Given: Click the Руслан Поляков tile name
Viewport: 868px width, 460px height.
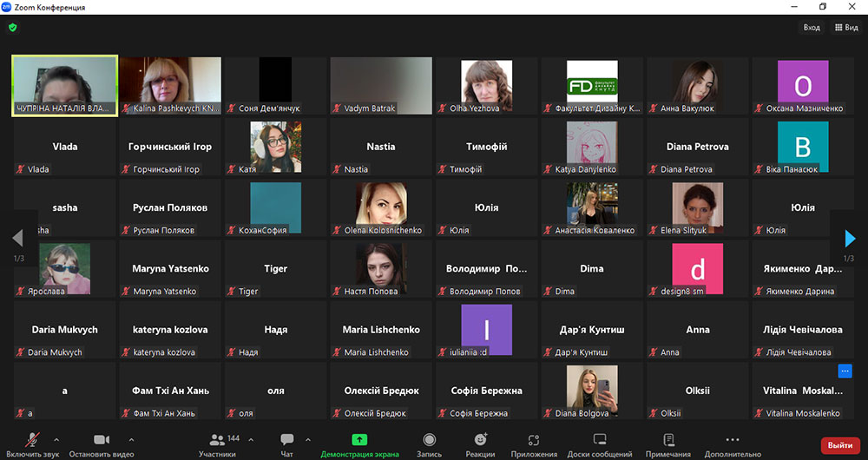Looking at the screenshot, I should 170,207.
